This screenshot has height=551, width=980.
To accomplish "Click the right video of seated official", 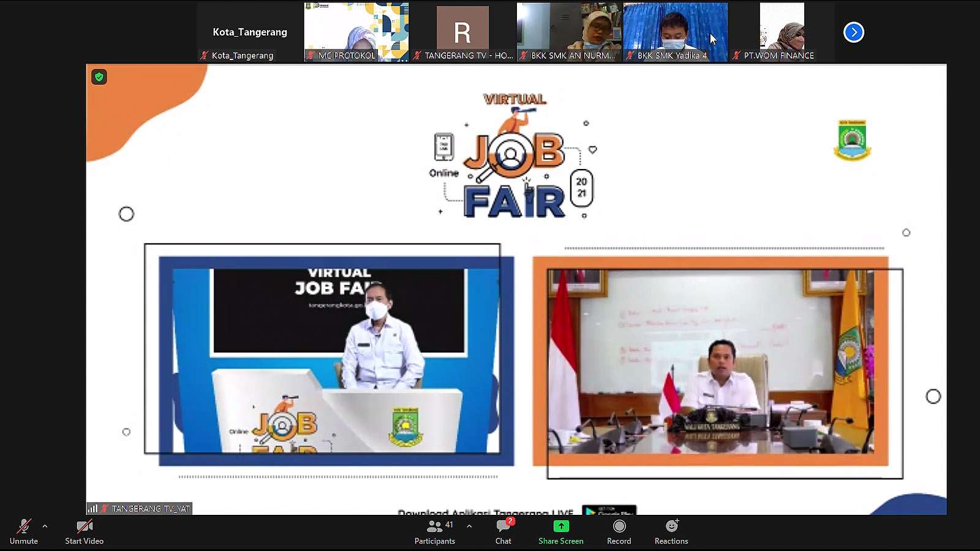I will click(x=710, y=361).
